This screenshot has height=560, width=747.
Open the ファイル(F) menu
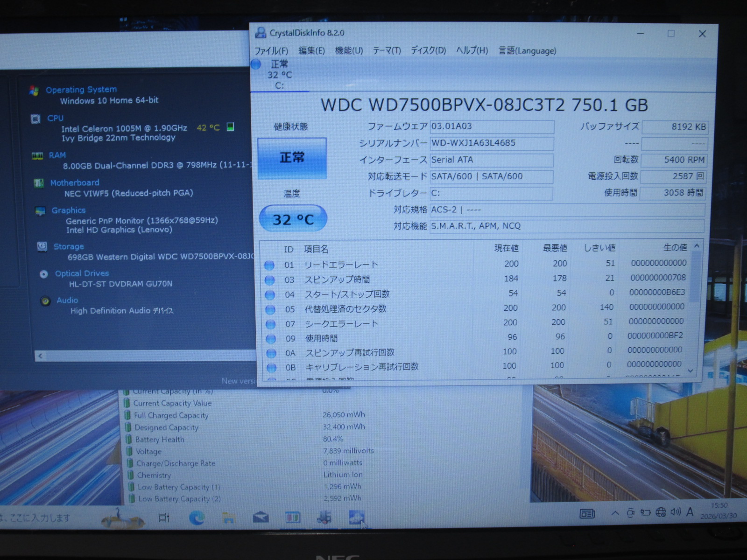[x=271, y=51]
